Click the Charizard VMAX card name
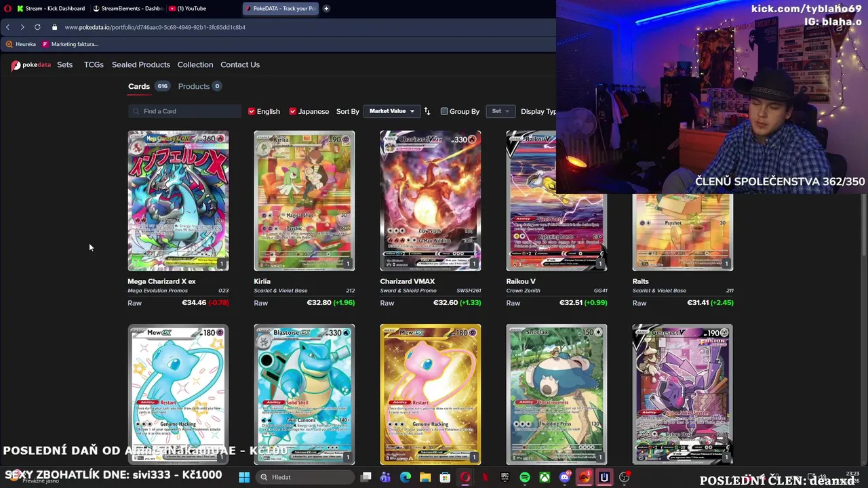Screen dimensions: 868x488 [x=408, y=281]
